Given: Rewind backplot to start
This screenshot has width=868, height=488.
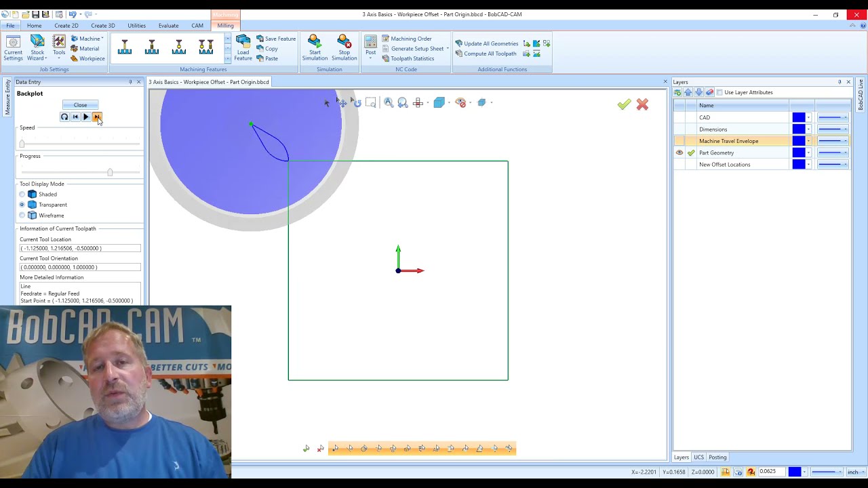Looking at the screenshot, I should pyautogui.click(x=75, y=117).
